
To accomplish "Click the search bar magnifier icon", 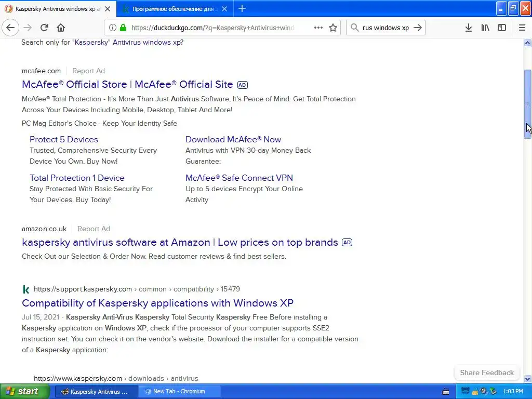I will coord(354,28).
